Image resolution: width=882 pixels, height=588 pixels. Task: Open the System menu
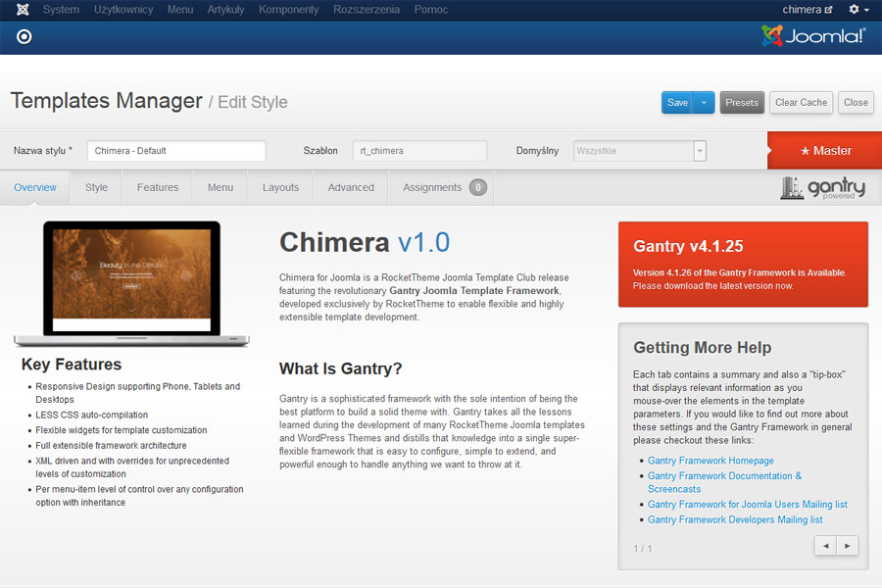click(x=61, y=10)
